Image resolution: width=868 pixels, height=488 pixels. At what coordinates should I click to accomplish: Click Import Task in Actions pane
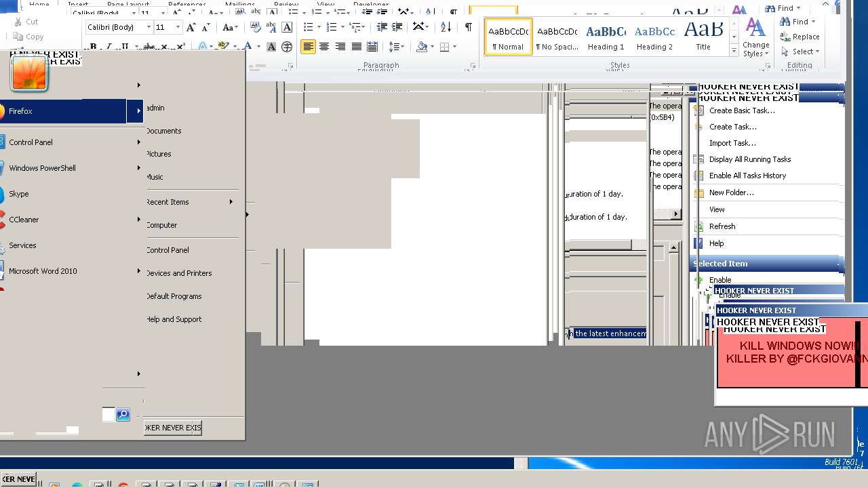(x=732, y=143)
